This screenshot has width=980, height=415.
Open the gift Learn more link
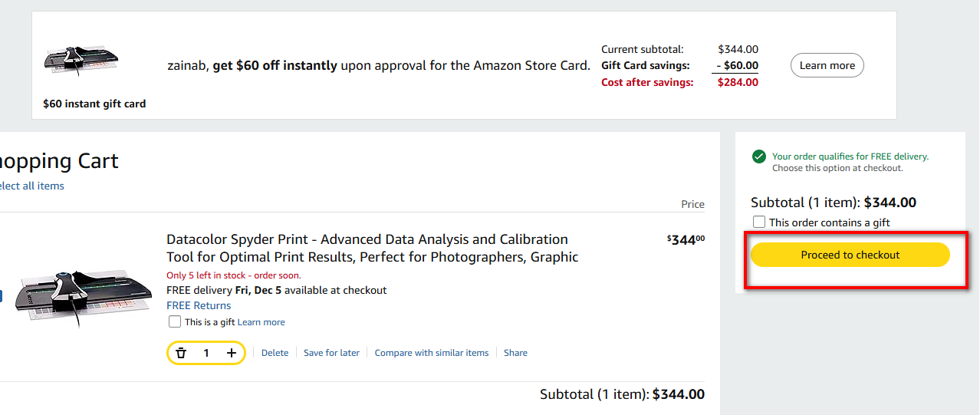tap(261, 322)
